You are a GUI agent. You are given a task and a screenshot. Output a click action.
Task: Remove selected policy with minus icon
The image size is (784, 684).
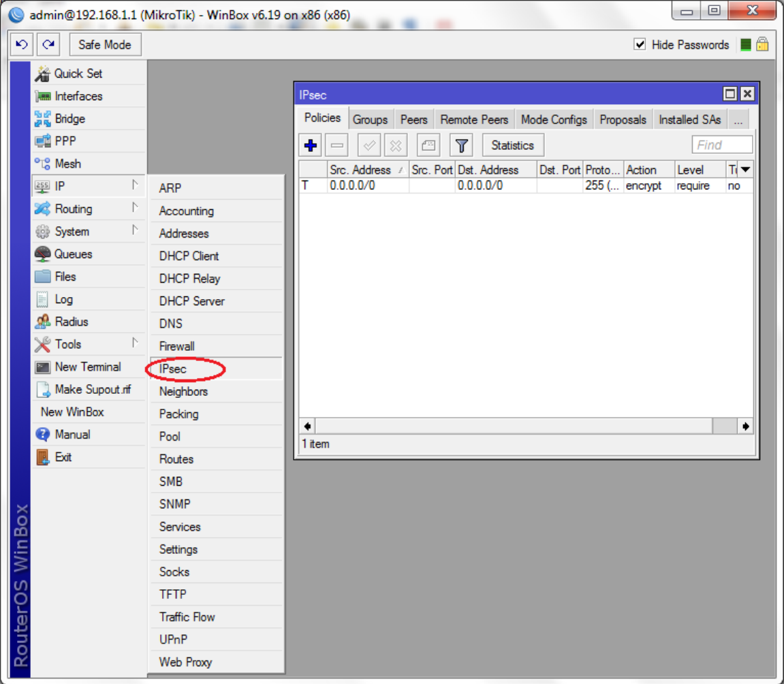(337, 146)
